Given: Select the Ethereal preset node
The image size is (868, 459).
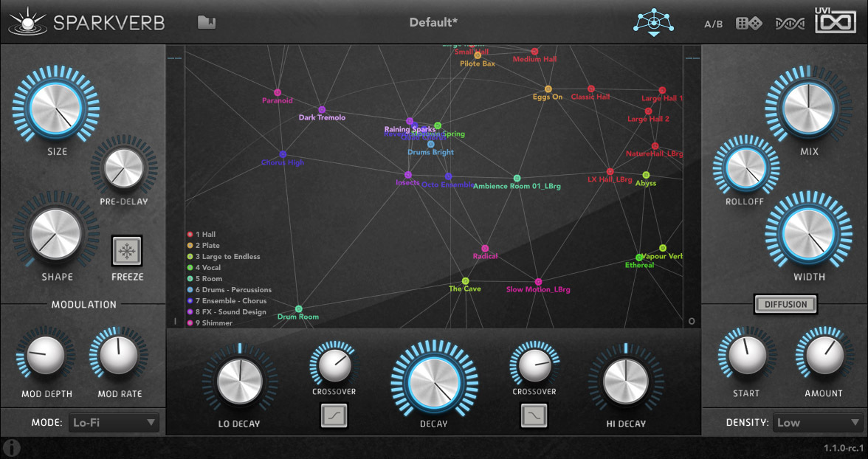Looking at the screenshot, I should (639, 258).
